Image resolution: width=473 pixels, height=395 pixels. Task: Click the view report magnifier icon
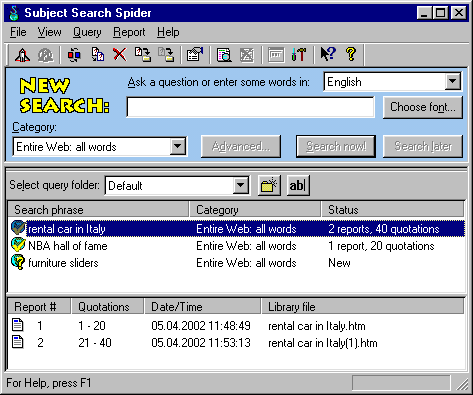pos(224,55)
